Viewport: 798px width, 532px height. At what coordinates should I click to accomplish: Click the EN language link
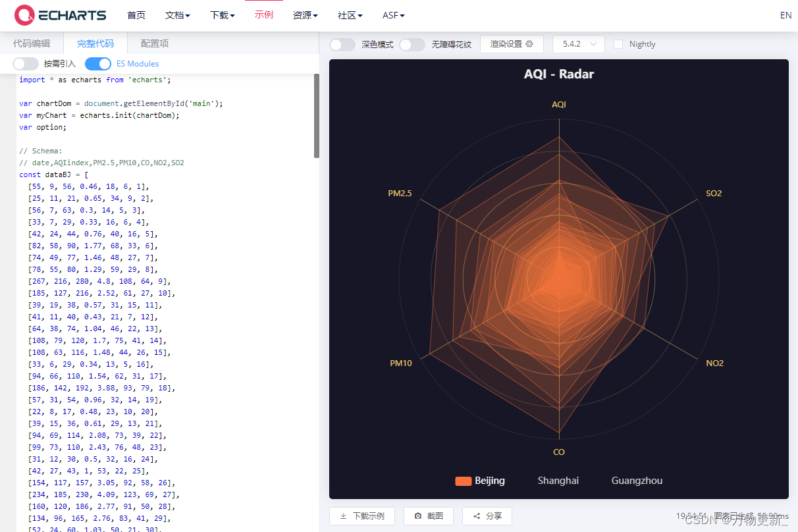(785, 14)
